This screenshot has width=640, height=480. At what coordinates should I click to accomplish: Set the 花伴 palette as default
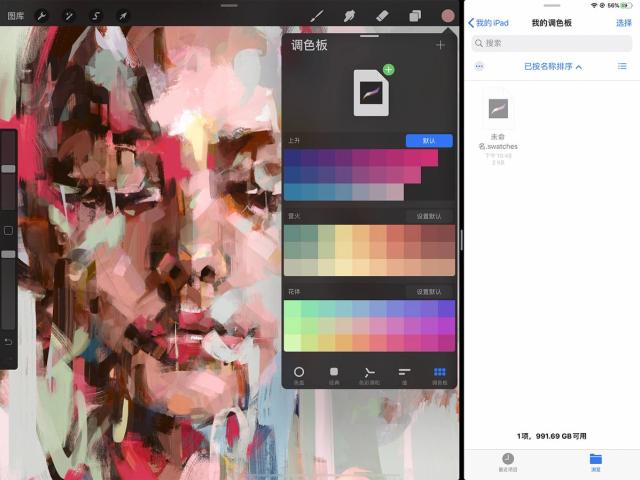click(429, 292)
